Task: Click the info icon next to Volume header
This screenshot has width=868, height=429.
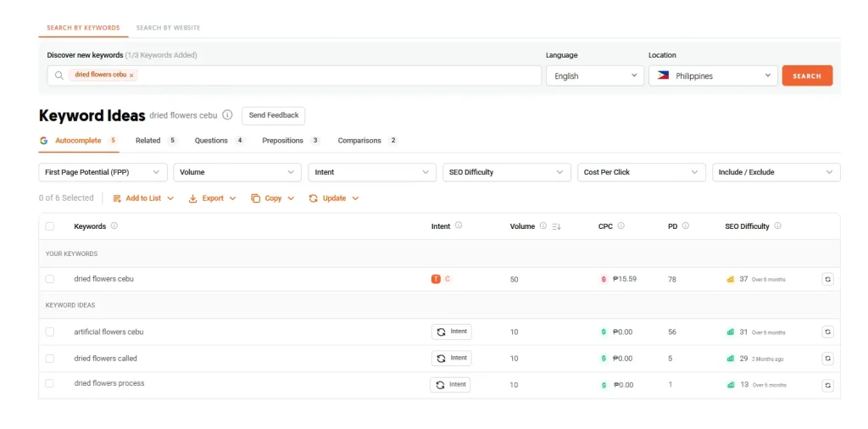Action: [x=543, y=226]
